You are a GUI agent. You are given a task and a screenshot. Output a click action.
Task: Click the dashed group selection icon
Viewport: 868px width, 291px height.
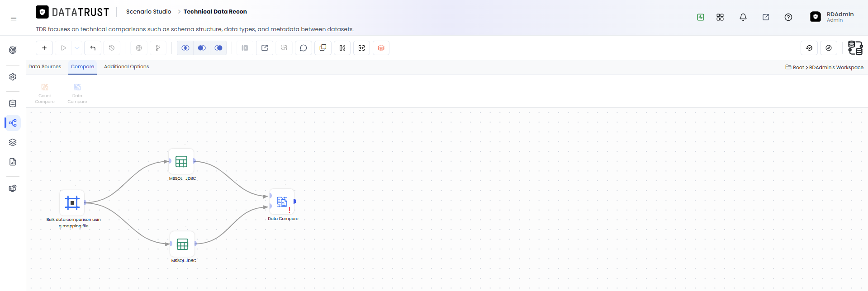[284, 48]
